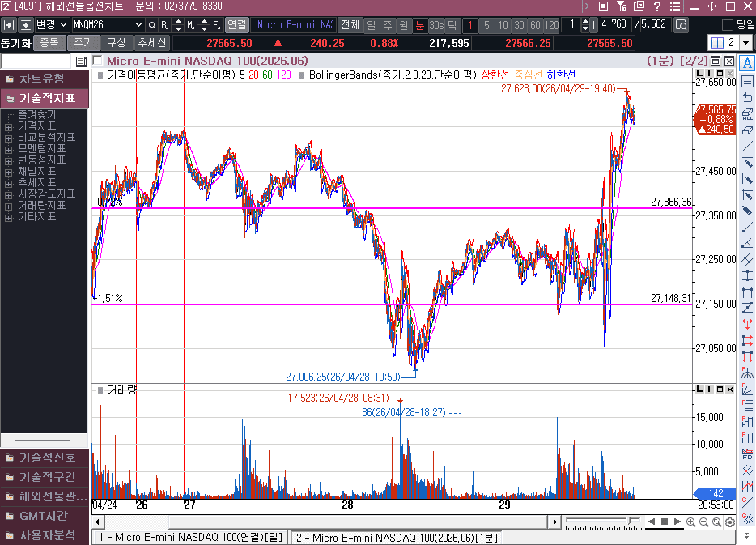756x545 pixels.
Task: Toggle the 종목 sync button
Action: tap(49, 43)
